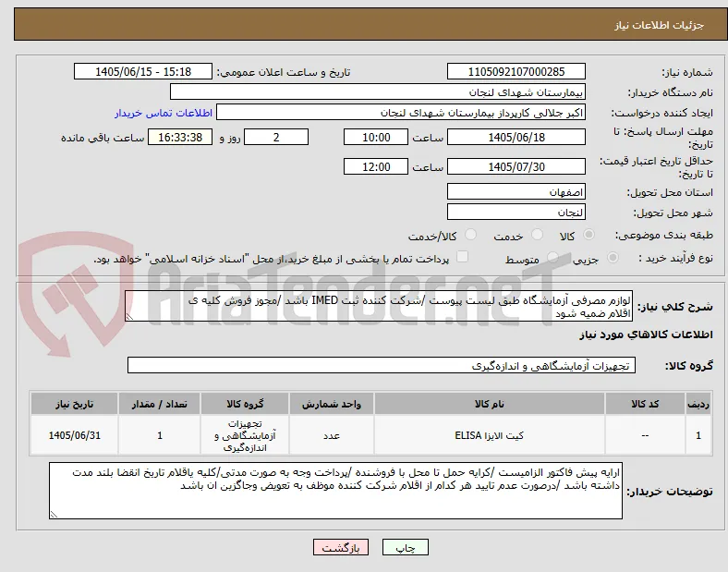Screen dimensions: 728x572
Task: Click the need number field 1105092107000285
Action: 516,71
